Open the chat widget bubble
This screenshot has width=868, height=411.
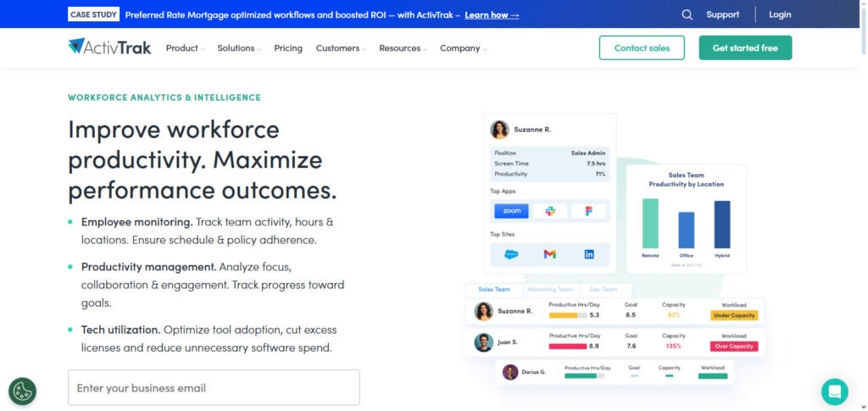pos(835,392)
